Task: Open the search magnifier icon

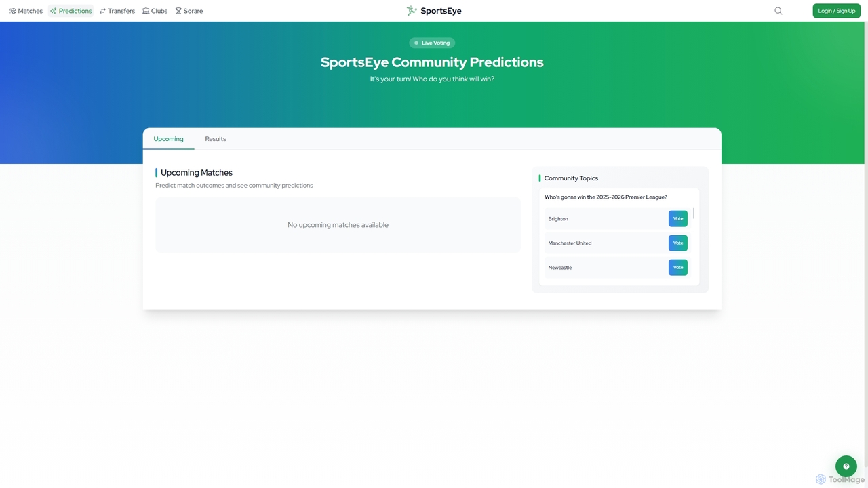Action: (778, 11)
